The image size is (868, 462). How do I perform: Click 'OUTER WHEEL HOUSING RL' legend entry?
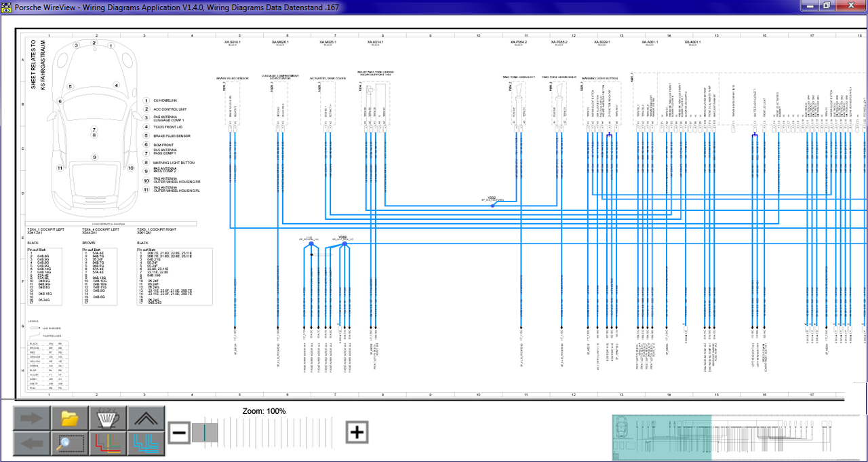point(177,191)
